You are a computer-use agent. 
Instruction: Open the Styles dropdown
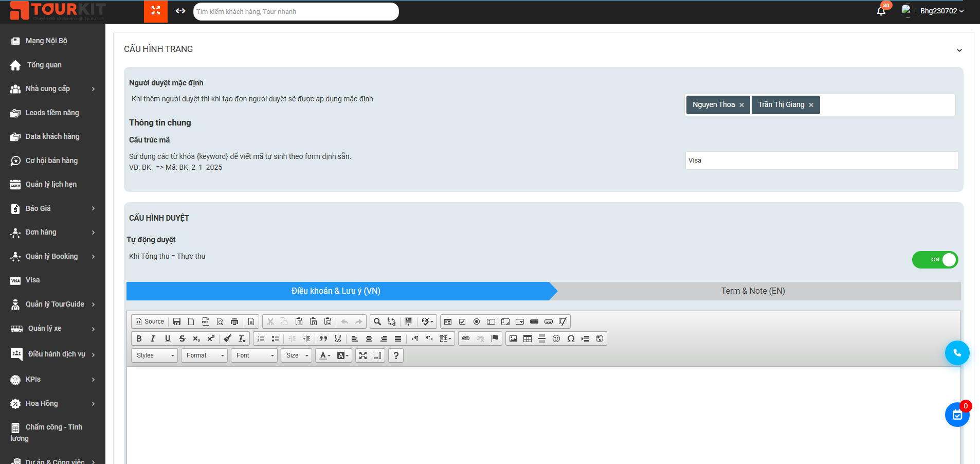[x=155, y=355]
